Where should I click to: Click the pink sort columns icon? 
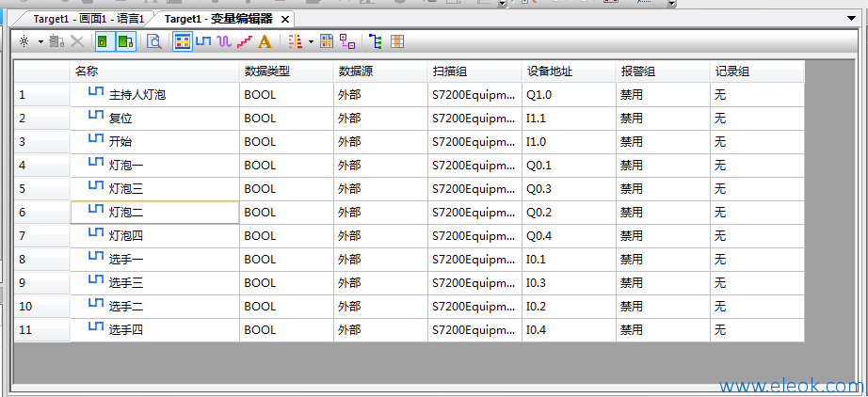click(296, 41)
